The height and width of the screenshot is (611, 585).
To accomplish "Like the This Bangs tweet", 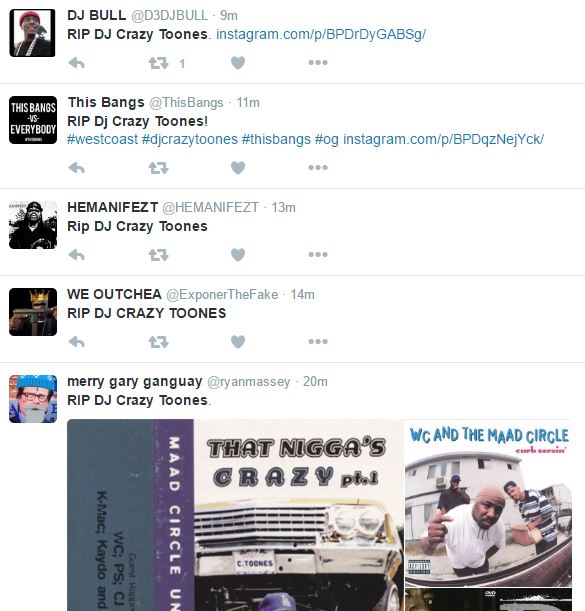I will (238, 168).
